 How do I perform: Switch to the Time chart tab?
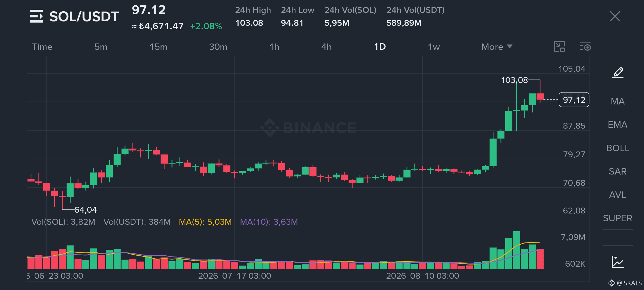[x=42, y=47]
